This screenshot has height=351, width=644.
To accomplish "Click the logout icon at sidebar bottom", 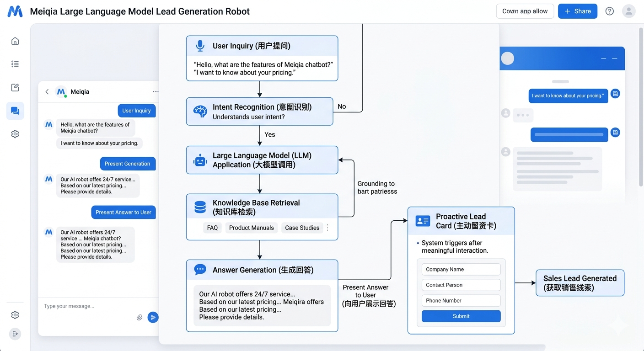I will click(x=15, y=334).
